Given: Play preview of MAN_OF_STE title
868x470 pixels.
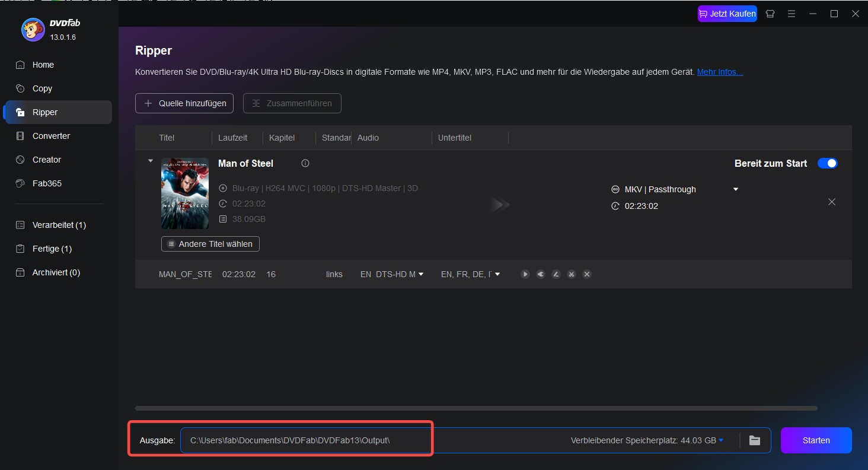Looking at the screenshot, I should (525, 274).
